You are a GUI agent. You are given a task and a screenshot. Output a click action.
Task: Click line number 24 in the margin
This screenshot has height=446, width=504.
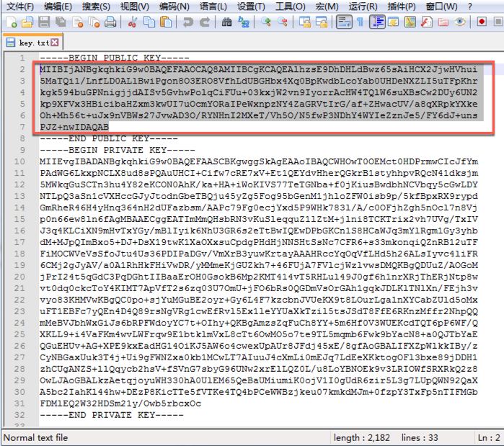pyautogui.click(x=19, y=323)
